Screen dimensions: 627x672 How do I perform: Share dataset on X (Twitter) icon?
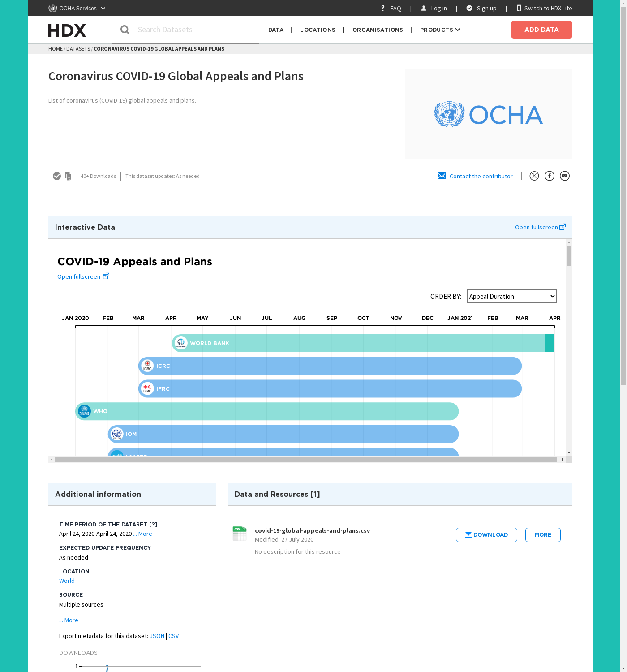point(534,176)
